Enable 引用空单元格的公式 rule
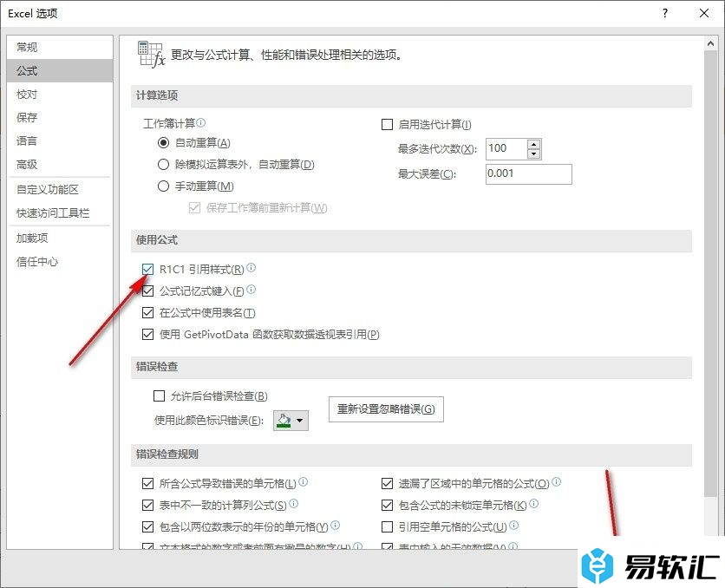Viewport: 725px width, 588px height. (x=387, y=526)
